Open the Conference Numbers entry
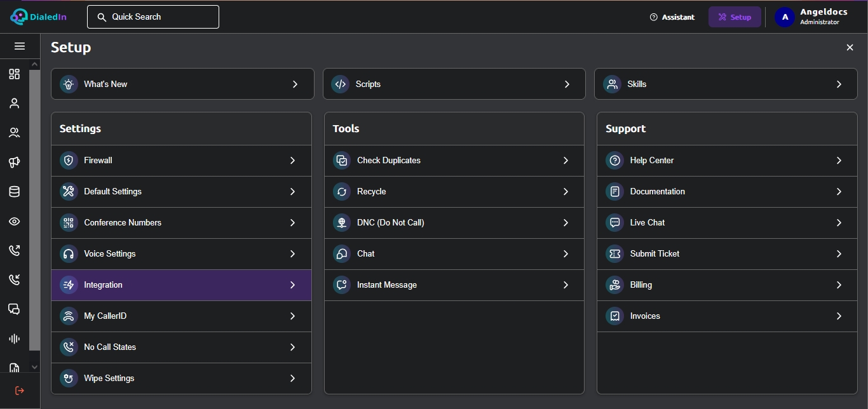 click(x=181, y=223)
